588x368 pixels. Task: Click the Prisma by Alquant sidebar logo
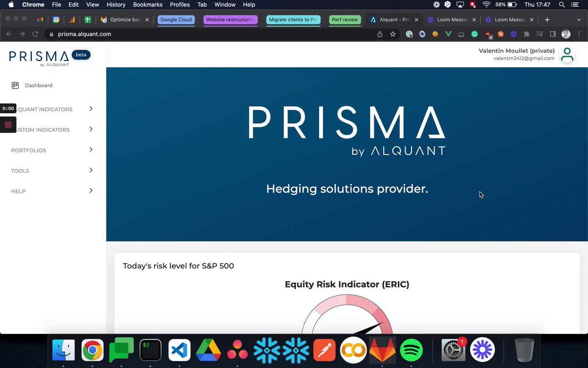pos(39,58)
